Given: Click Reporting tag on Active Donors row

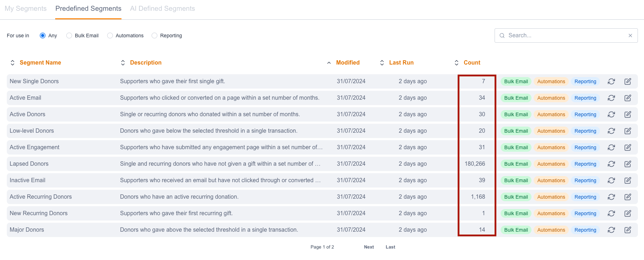Looking at the screenshot, I should tap(585, 114).
